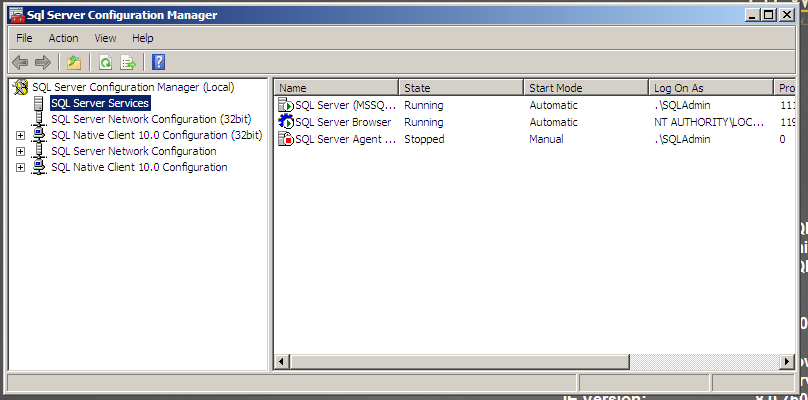
Task: Click the horizontal scrollbar right arrow
Action: 787,362
